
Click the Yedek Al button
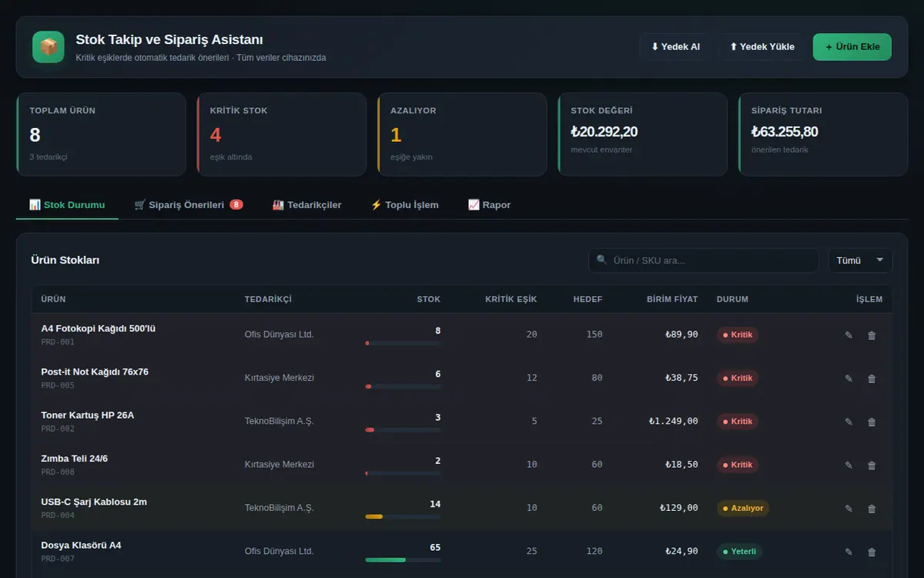(675, 47)
